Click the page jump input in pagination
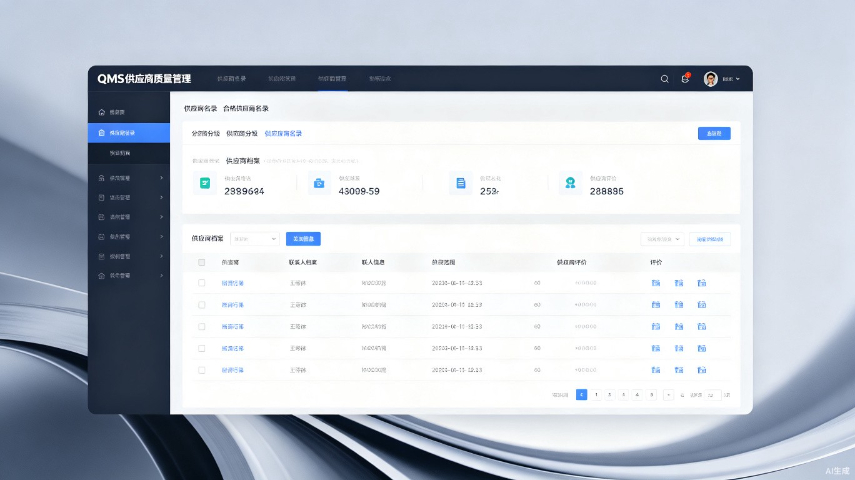The height and width of the screenshot is (480, 855). point(713,394)
